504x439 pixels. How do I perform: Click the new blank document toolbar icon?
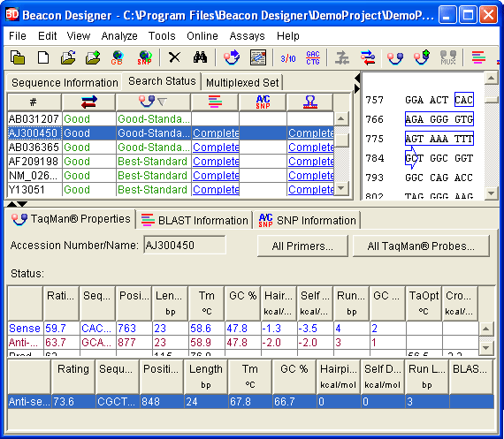(43, 57)
